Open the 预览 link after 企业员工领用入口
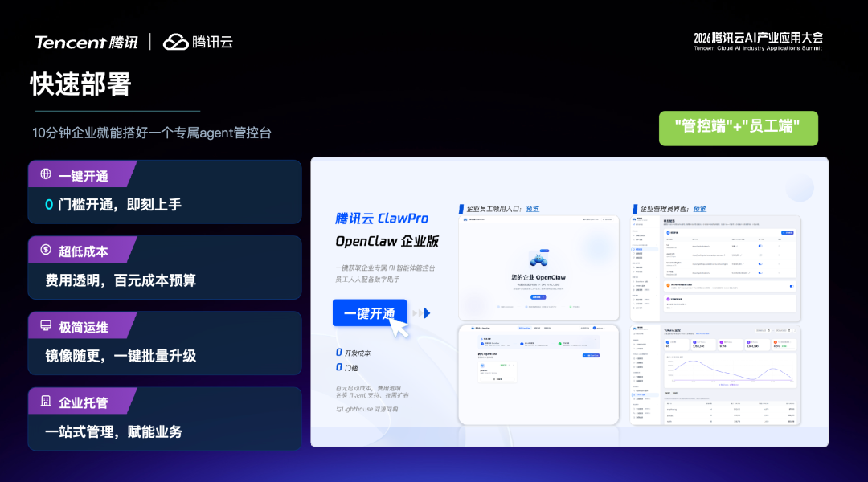Viewport: 868px width, 482px height. pyautogui.click(x=533, y=209)
